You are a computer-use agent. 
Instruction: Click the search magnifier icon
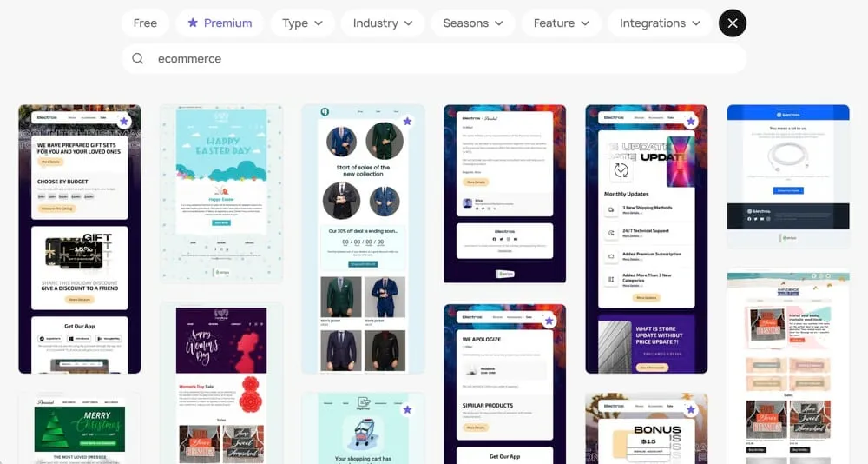[138, 59]
